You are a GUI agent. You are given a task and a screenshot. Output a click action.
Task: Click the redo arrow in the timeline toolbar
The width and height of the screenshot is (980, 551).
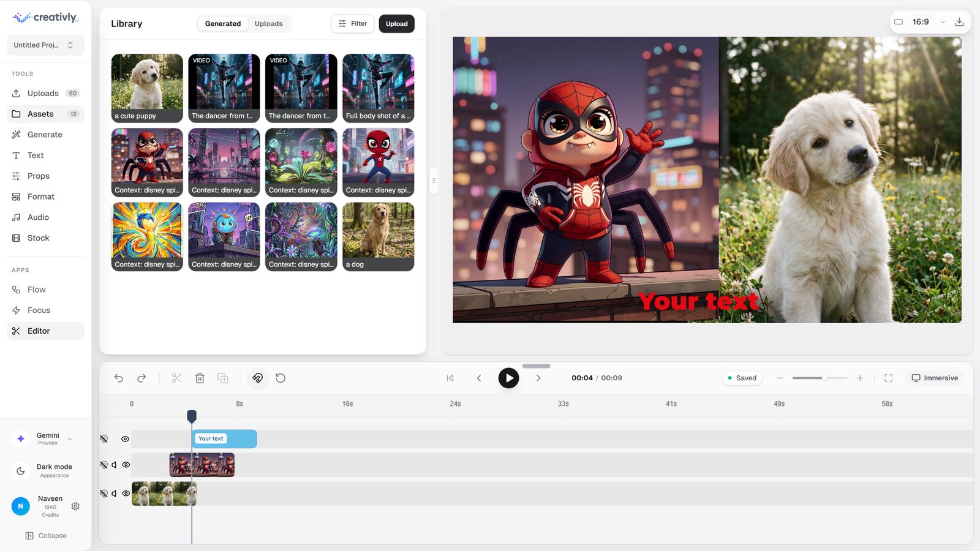tap(141, 378)
